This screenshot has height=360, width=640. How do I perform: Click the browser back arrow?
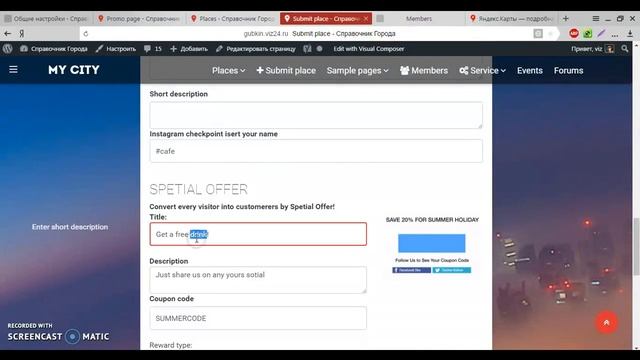pos(7,33)
